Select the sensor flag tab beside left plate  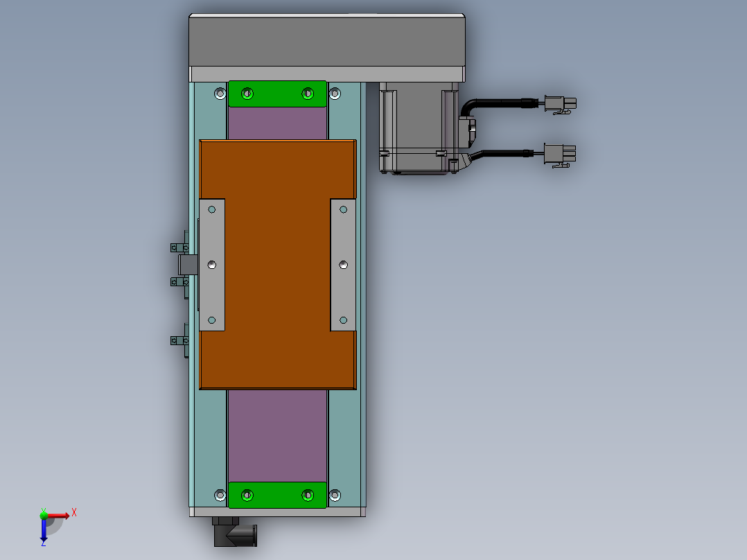[x=188, y=265]
